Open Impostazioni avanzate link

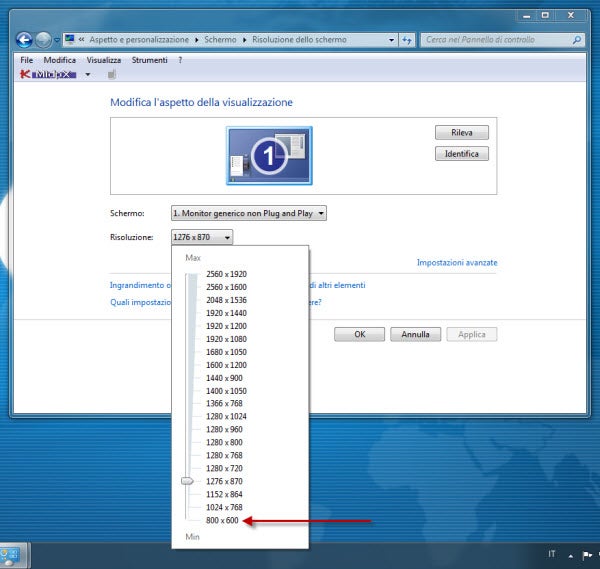[x=457, y=262]
